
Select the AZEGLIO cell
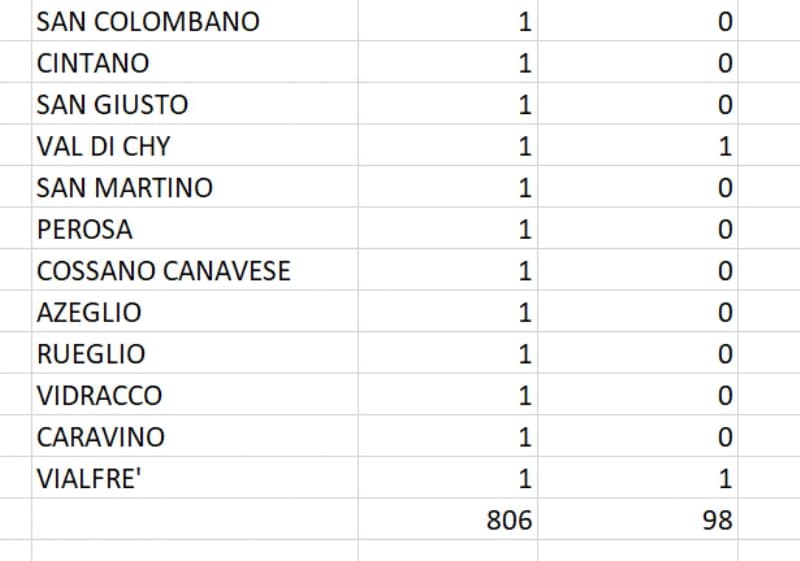pyautogui.click(x=89, y=313)
